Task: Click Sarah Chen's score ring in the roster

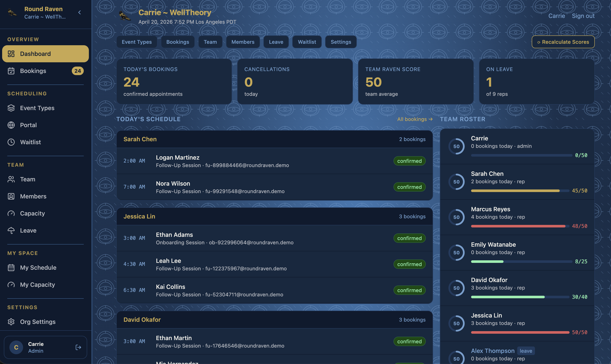Action: click(x=457, y=182)
